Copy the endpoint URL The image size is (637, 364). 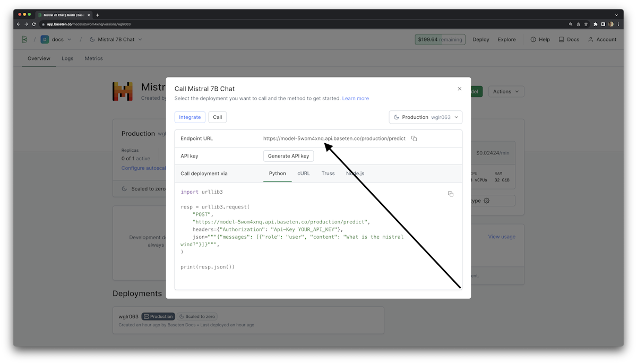coord(414,138)
